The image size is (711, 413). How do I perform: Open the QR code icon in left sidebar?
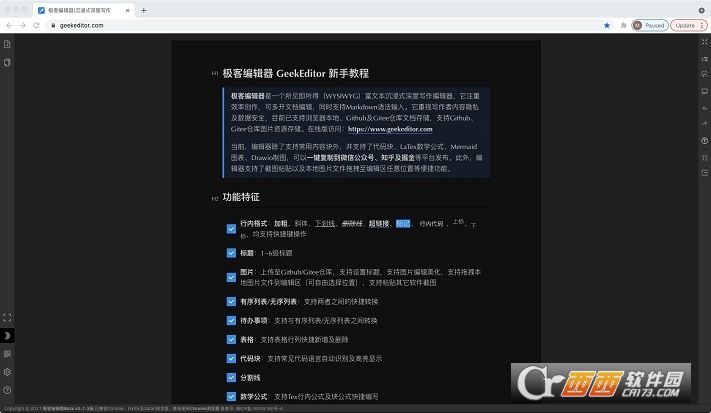[7, 353]
